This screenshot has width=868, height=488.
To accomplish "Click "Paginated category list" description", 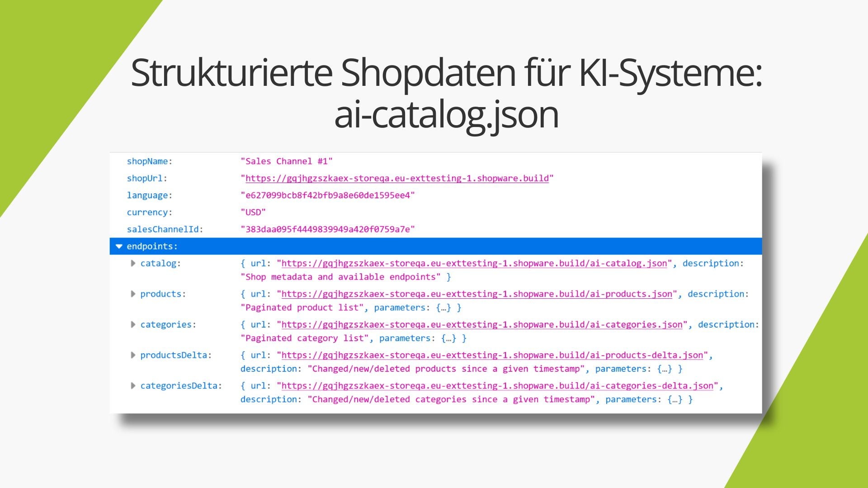I will coord(305,338).
